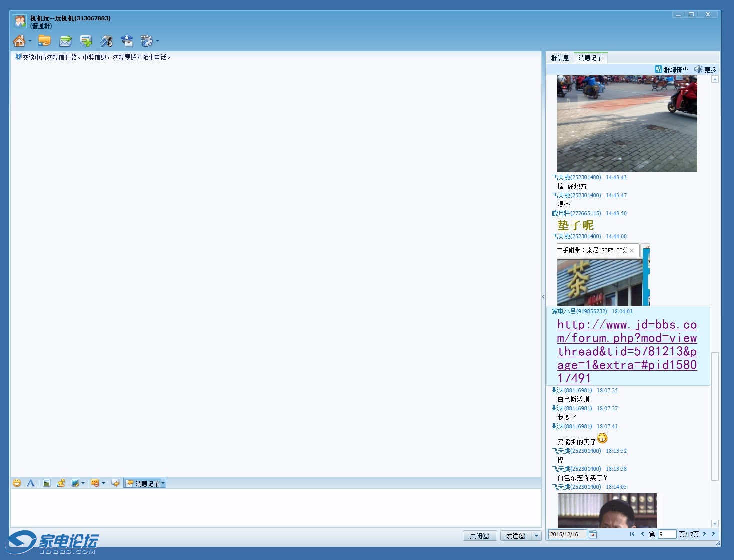734x560 pixels.
Task: Open the group home page house icon
Action: [x=19, y=41]
